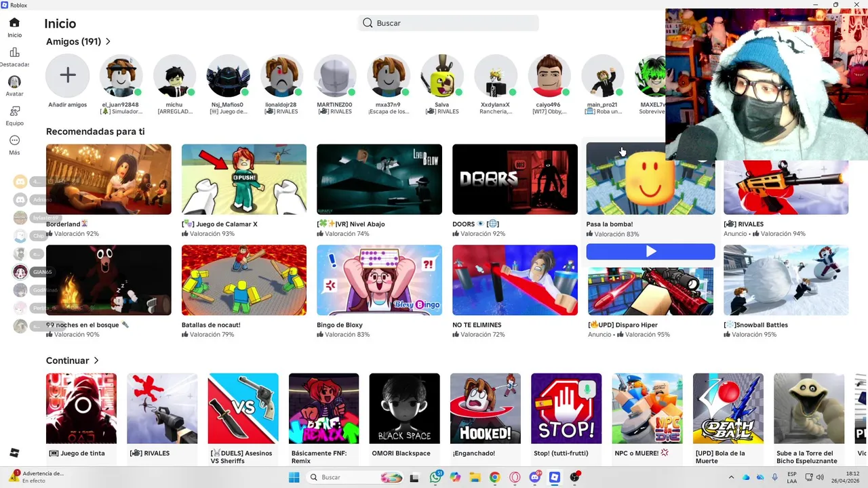Open friend Salva's avatar
Screen dimensions: 868x488
point(442,76)
